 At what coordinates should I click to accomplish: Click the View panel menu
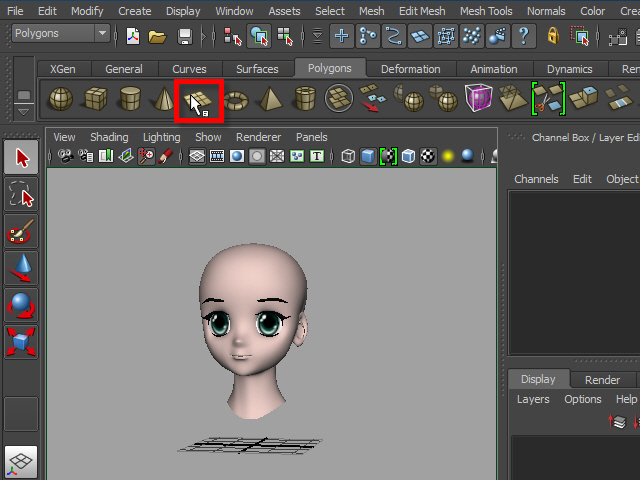click(x=64, y=137)
